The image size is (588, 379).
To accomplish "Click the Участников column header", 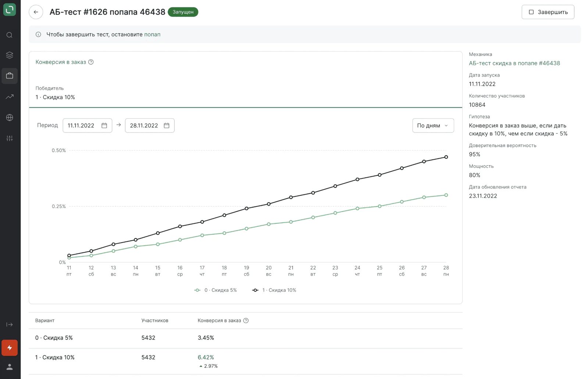I will click(155, 320).
